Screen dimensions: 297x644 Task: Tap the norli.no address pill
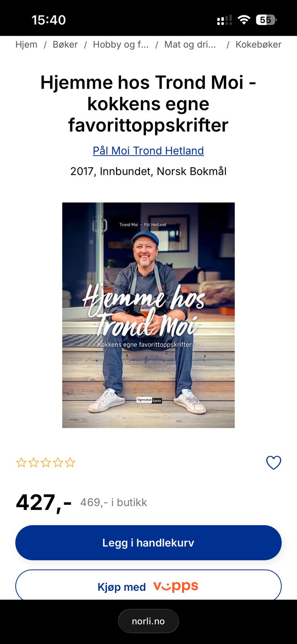click(x=148, y=621)
